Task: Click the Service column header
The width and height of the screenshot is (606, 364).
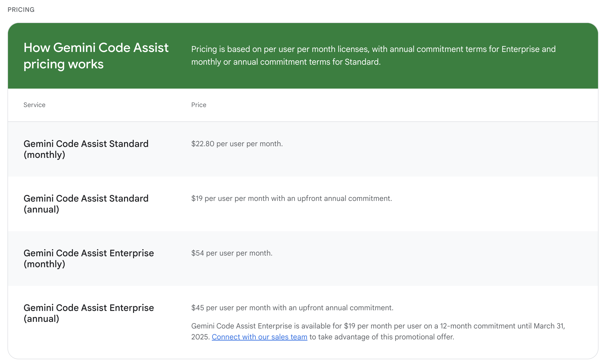Action: [34, 105]
